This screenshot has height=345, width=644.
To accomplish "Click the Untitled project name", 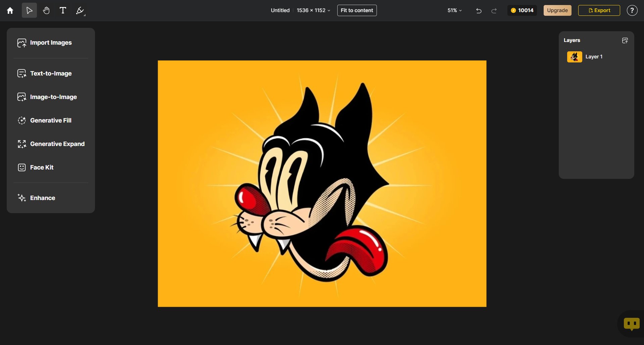I will [x=280, y=10].
